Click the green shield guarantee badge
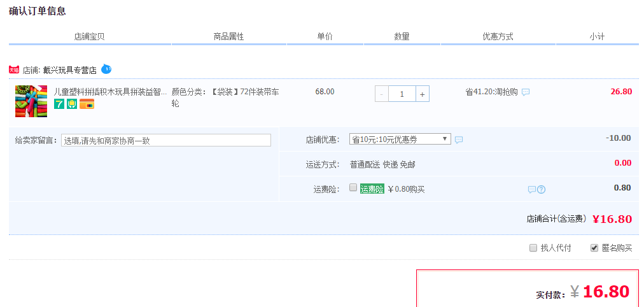The image size is (644, 307). (72, 104)
